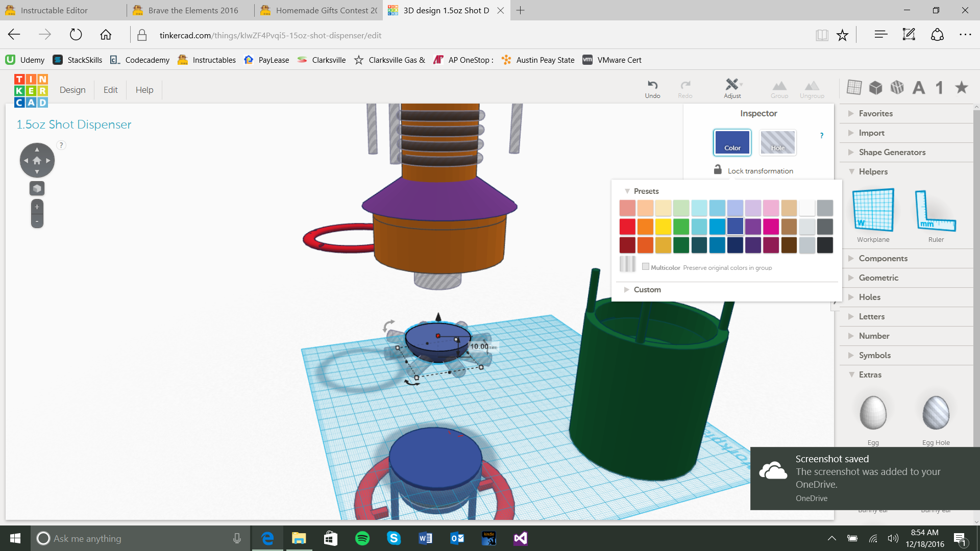The width and height of the screenshot is (980, 551).
Task: Zoom in with the plus button
Action: 37,207
